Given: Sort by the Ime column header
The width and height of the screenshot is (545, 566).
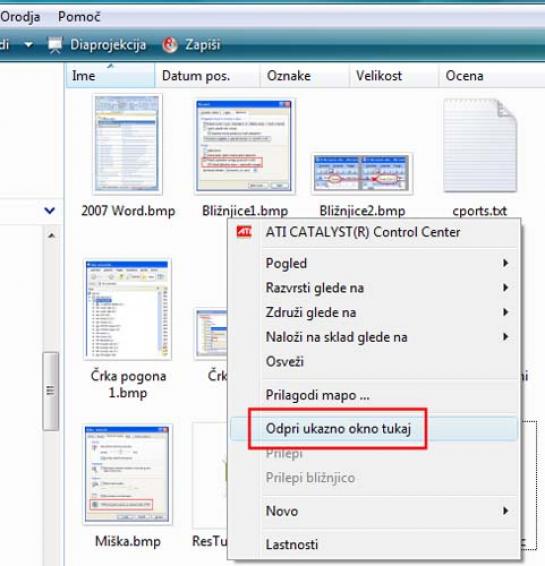Looking at the screenshot, I should coord(110,75).
